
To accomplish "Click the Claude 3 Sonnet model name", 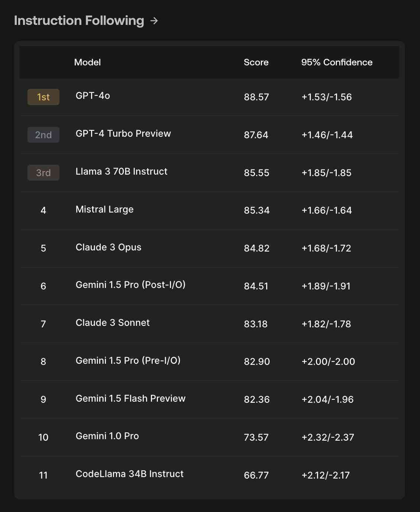I will 113,323.
